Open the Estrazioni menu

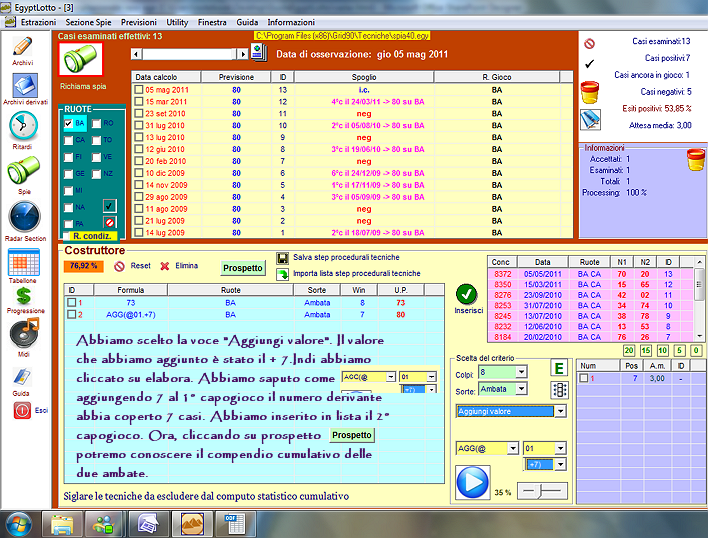(x=38, y=22)
